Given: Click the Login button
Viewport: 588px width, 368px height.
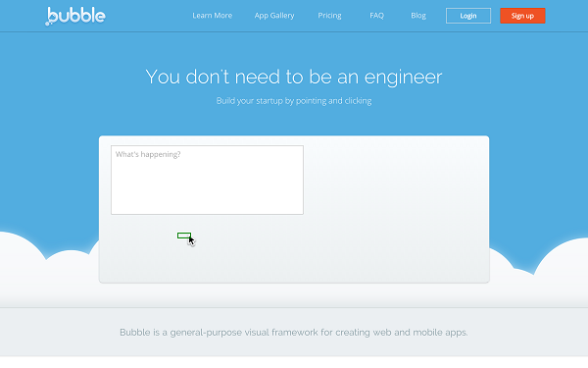Looking at the screenshot, I should (x=468, y=16).
